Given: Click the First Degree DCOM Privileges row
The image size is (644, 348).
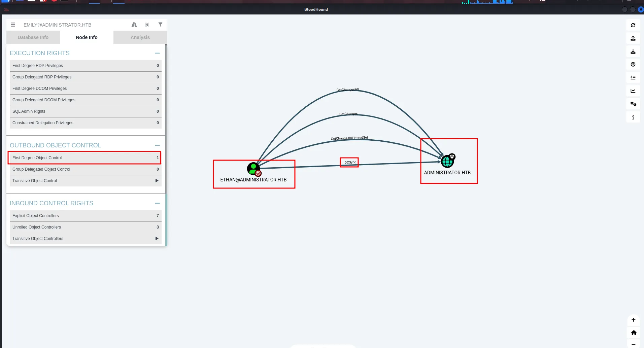Looking at the screenshot, I should (86, 89).
